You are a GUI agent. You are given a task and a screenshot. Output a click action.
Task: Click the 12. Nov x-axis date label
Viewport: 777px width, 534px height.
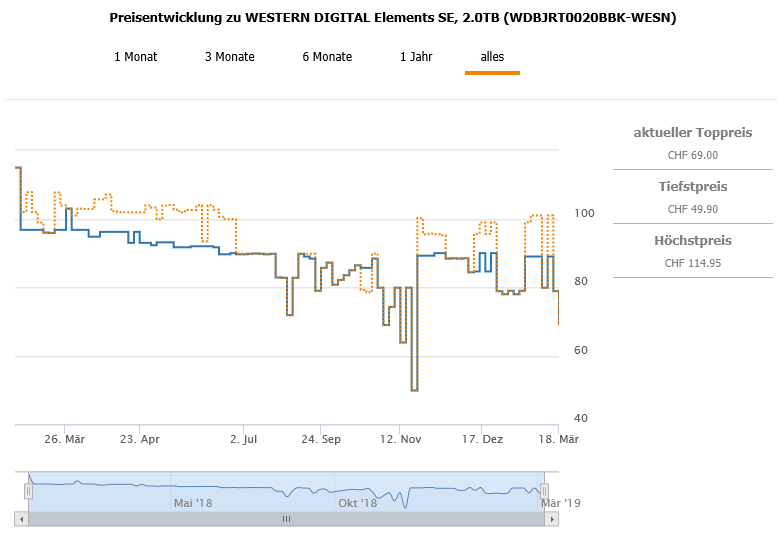tap(399, 439)
